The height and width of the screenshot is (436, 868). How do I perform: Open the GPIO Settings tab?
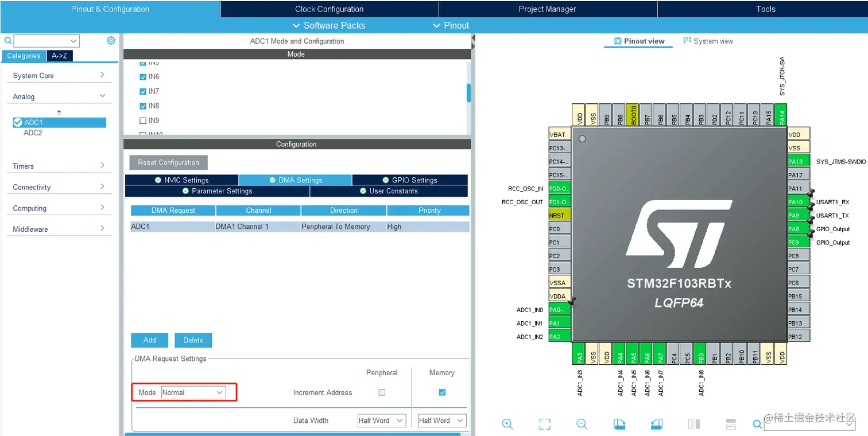point(410,180)
